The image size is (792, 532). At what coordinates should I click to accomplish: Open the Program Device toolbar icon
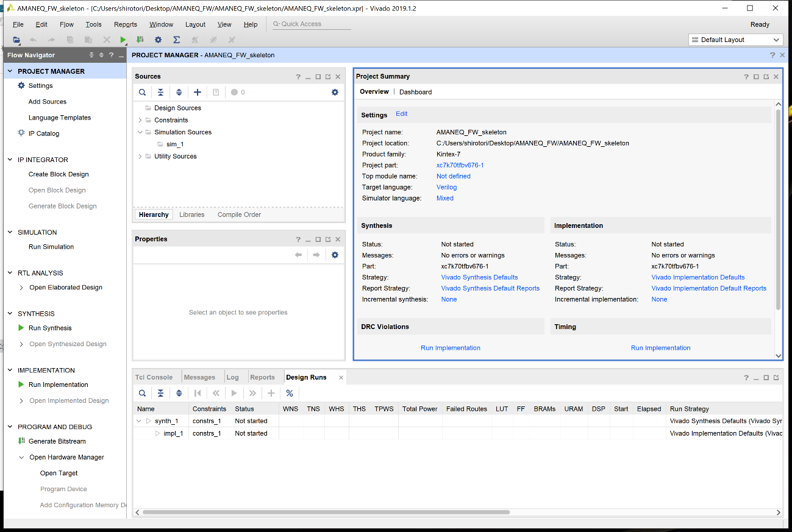click(x=140, y=40)
